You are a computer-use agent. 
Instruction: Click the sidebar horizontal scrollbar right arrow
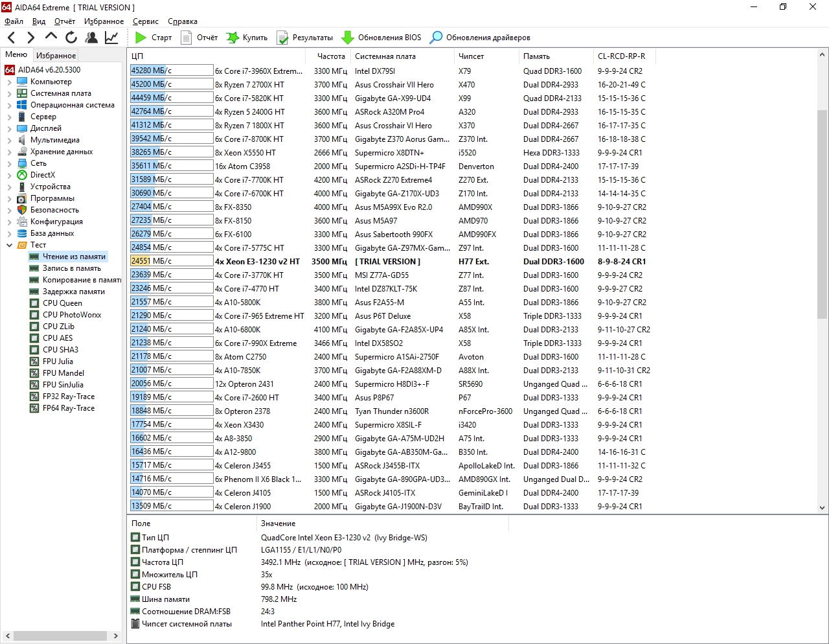(x=116, y=636)
